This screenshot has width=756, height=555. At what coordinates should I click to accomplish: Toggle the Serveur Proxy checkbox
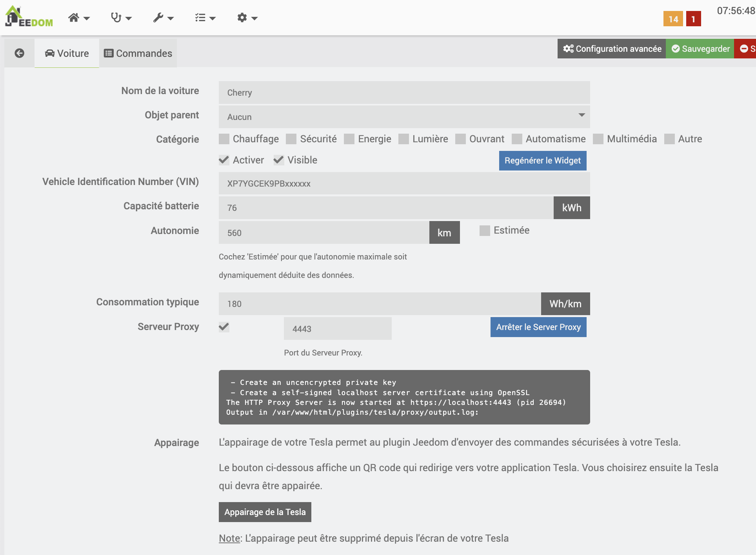[224, 327]
